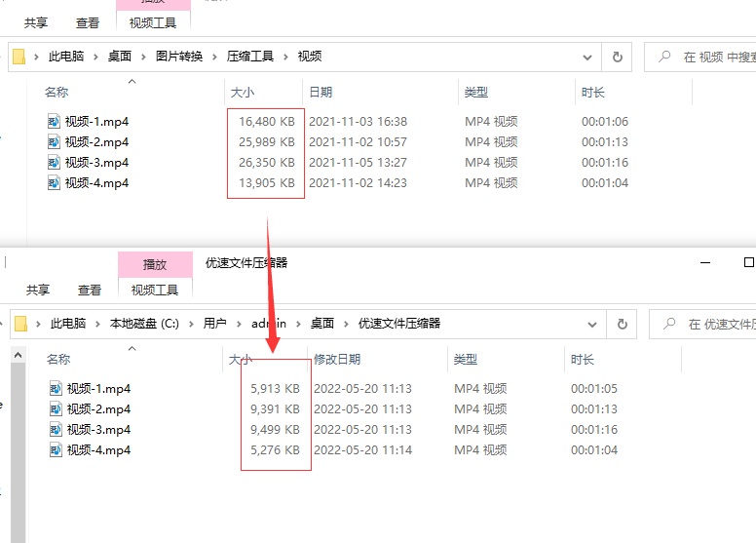Click the 视频-1.mp4 file icon in the 视频 folder
Screen dimensions: 756x543
(x=54, y=122)
